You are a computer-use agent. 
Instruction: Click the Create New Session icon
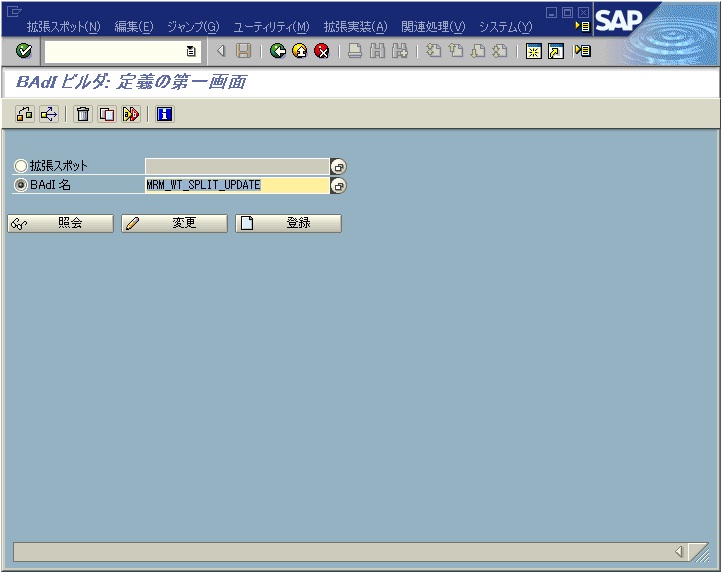click(534, 51)
